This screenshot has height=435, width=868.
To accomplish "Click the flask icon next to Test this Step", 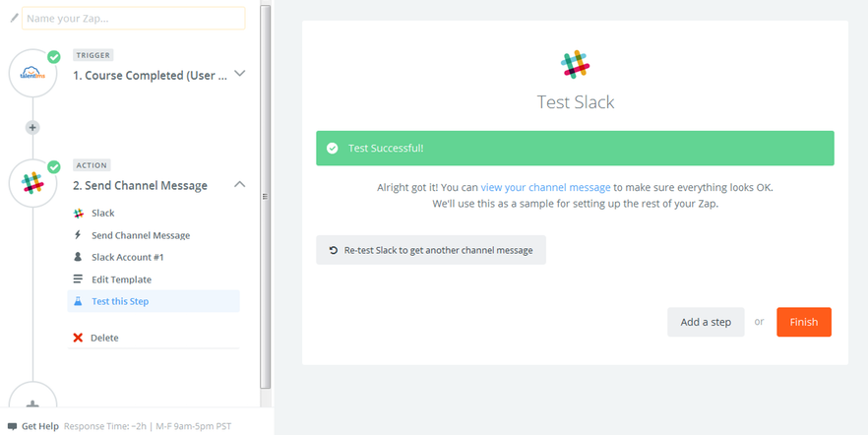I will pyautogui.click(x=78, y=301).
